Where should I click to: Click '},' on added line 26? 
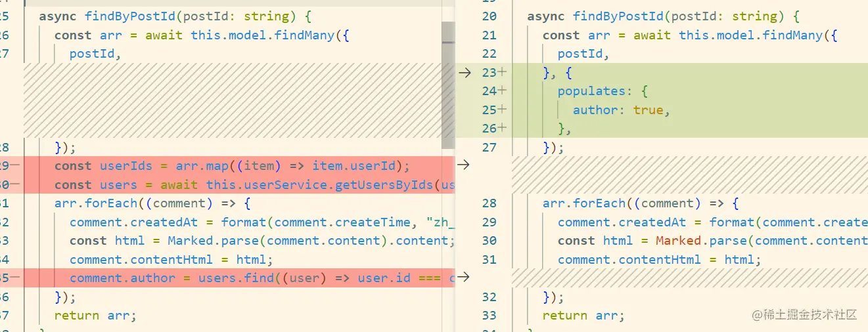[x=565, y=129]
